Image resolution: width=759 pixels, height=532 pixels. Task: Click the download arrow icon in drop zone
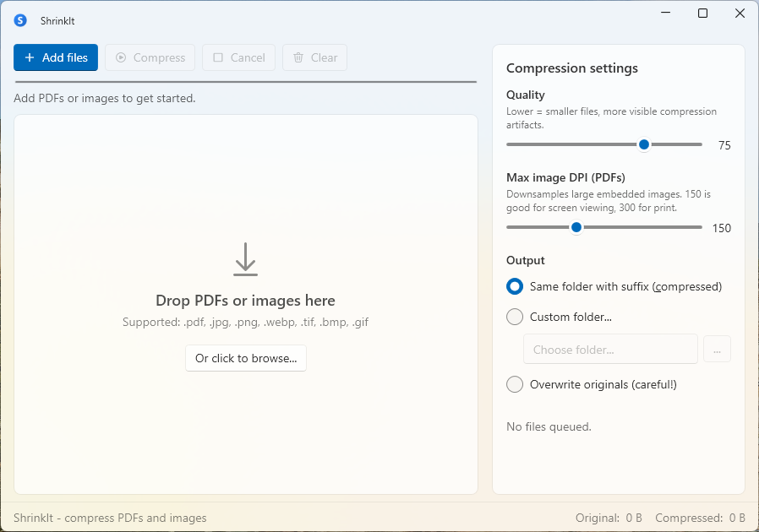tap(245, 260)
